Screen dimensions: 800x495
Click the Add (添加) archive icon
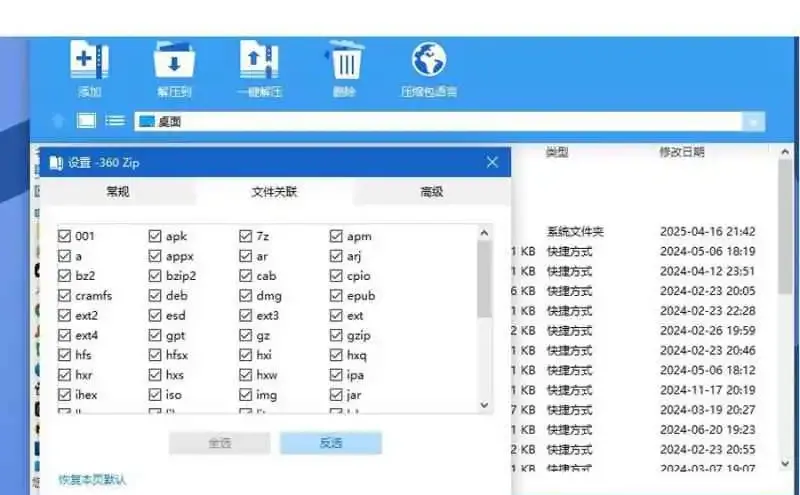coord(89,60)
